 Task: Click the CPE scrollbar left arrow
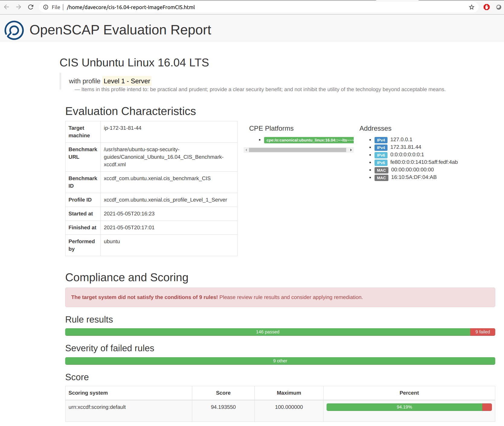(246, 150)
